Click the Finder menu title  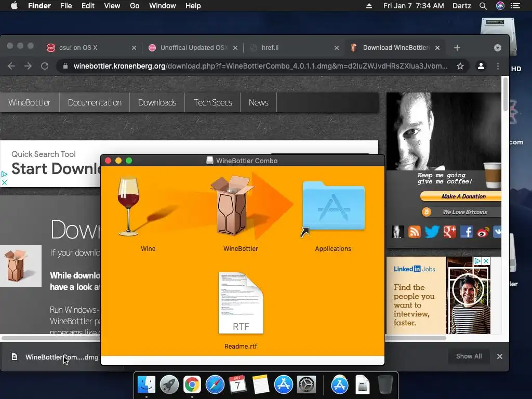click(x=39, y=6)
